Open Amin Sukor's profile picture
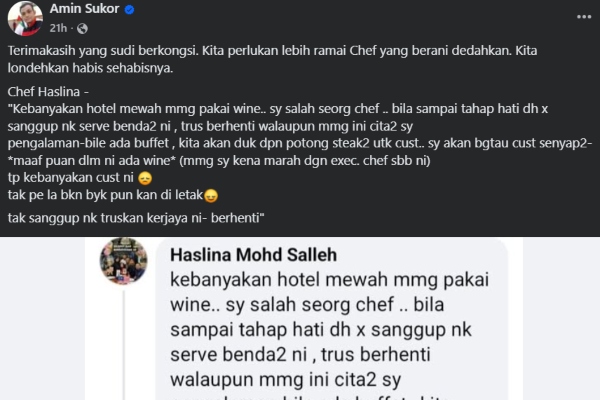600x400 pixels. [25, 18]
